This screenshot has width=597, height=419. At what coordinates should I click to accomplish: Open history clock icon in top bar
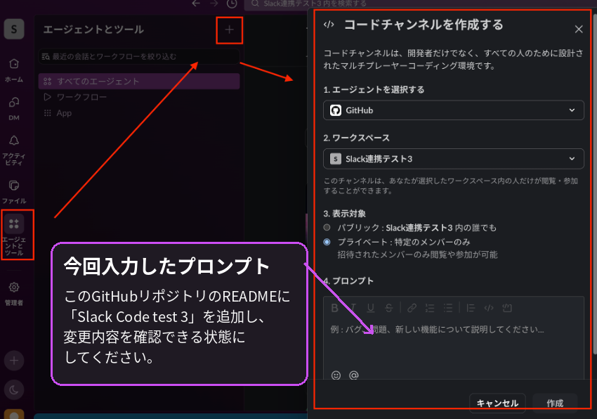231,4
